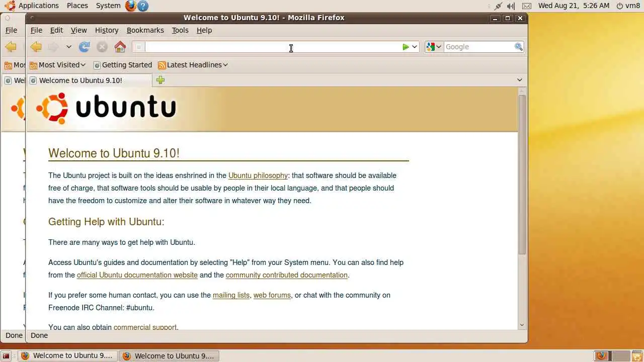
Task: Open the Help launcher in top panel
Action: coord(143,6)
